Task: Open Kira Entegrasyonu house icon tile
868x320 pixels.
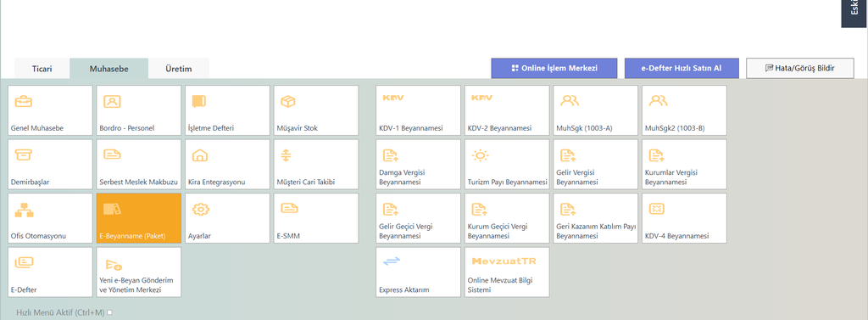Action: [x=227, y=164]
